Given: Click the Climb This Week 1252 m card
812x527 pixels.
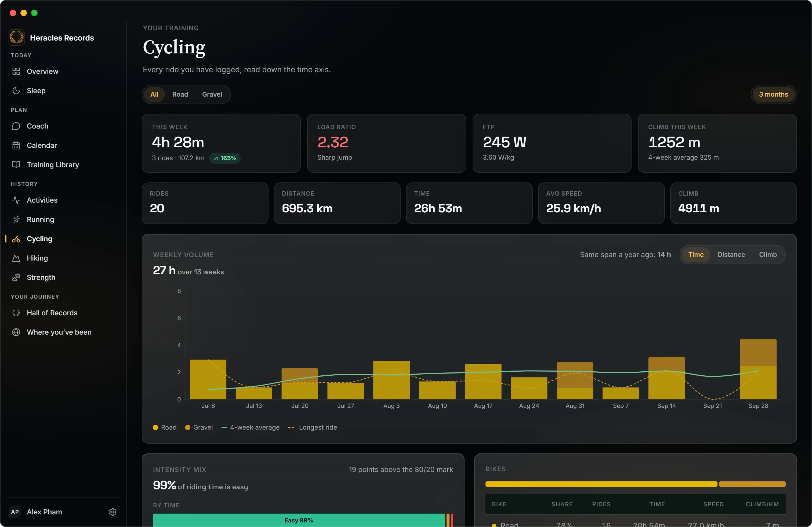Looking at the screenshot, I should coord(717,143).
